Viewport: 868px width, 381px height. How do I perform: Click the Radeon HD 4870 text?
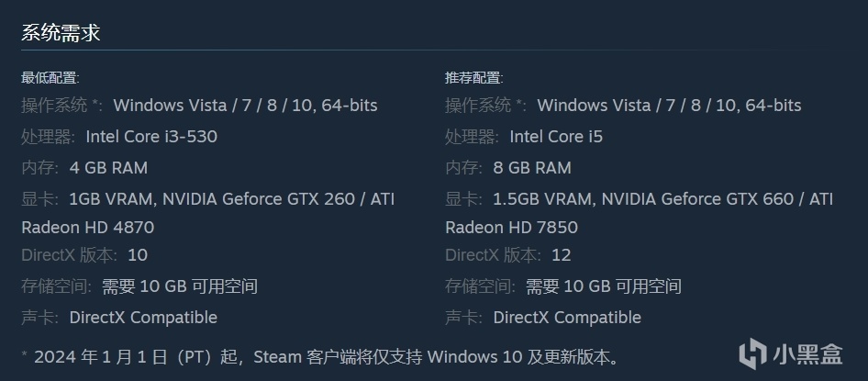[x=88, y=228]
